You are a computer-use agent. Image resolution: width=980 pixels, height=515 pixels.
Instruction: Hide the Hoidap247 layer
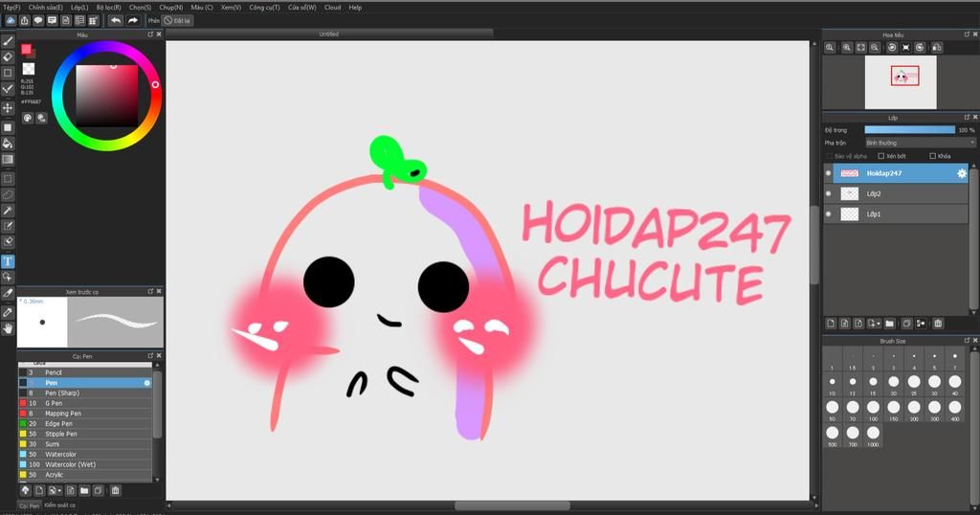[x=829, y=173]
